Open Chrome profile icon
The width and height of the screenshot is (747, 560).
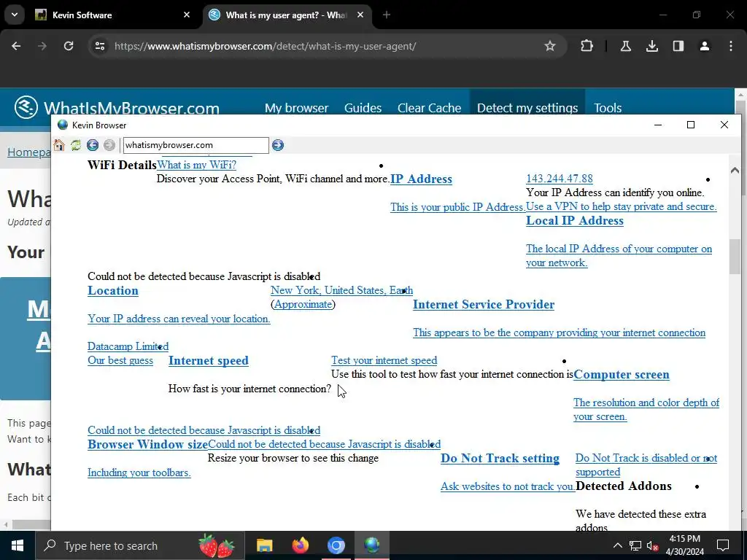(704, 46)
